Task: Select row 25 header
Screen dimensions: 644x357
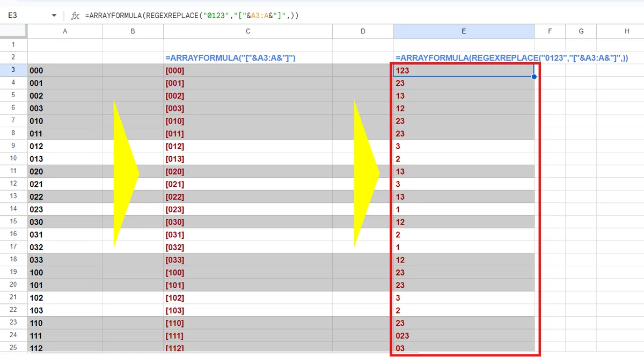Action: point(13,347)
